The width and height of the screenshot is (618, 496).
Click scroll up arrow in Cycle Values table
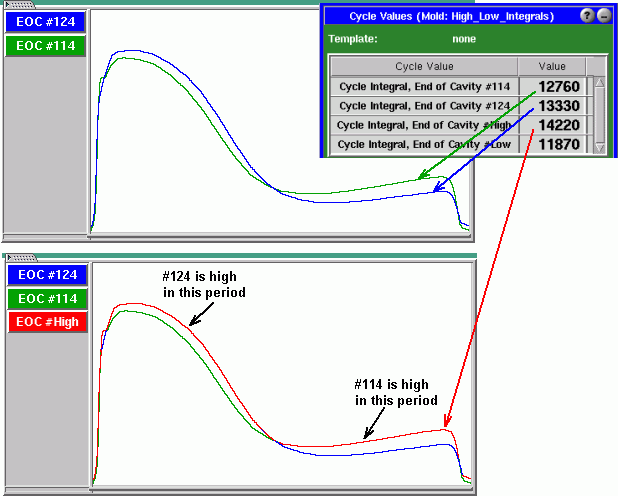tap(600, 82)
